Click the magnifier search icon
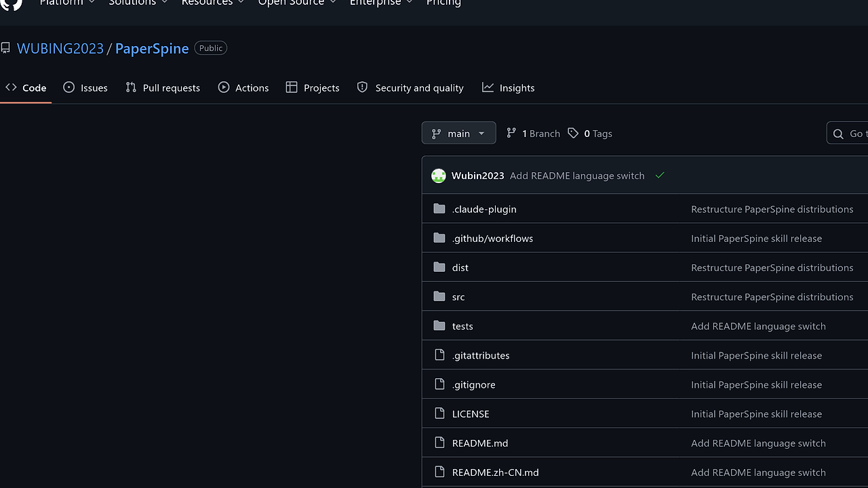868x488 pixels. pos(838,134)
